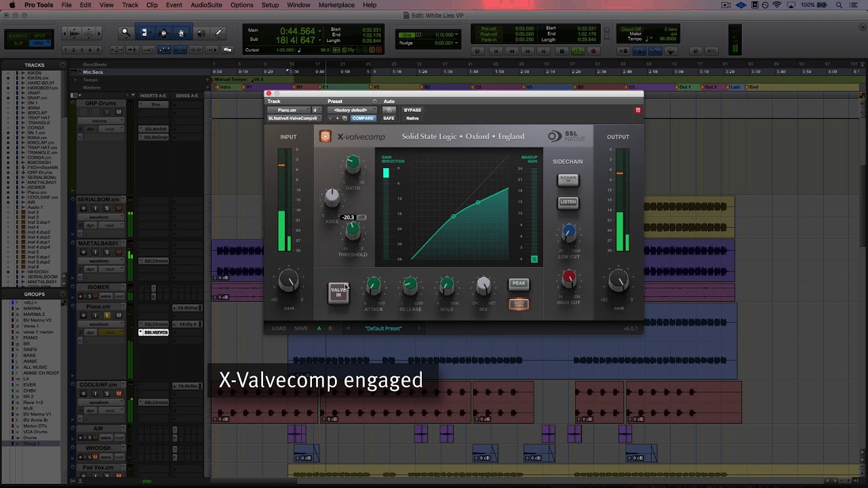
Task: Click the Attack knob
Action: (x=374, y=286)
